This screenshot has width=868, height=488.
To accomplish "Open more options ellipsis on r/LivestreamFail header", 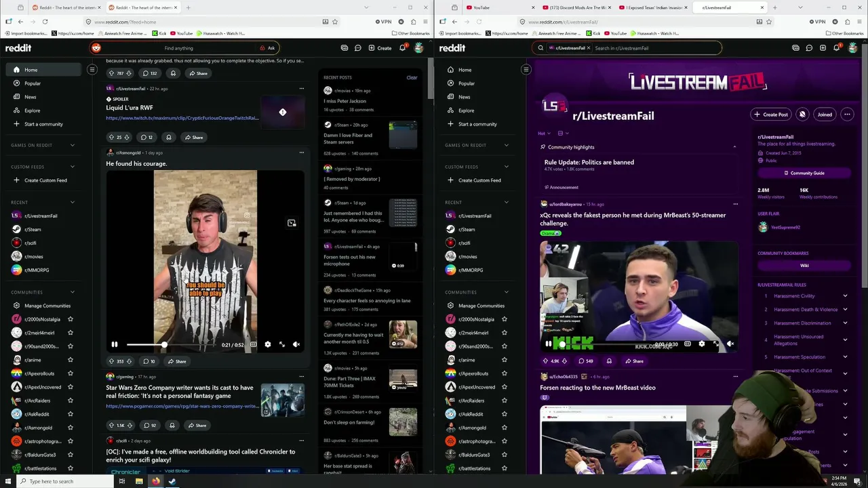I will click(847, 115).
